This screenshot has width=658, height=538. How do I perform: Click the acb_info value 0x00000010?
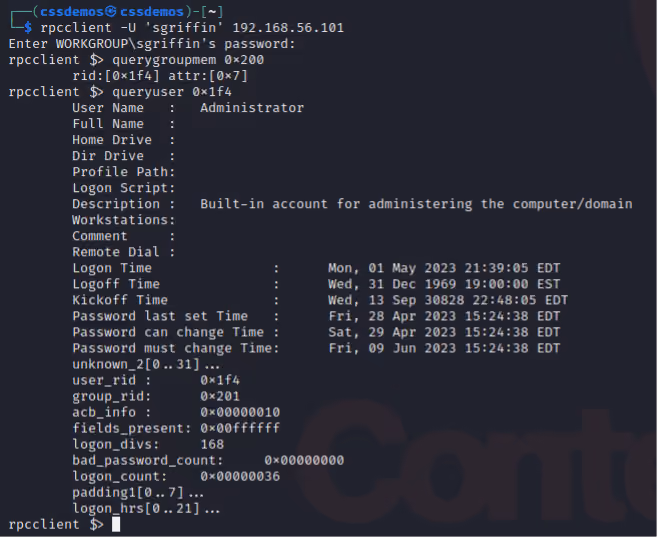240,412
